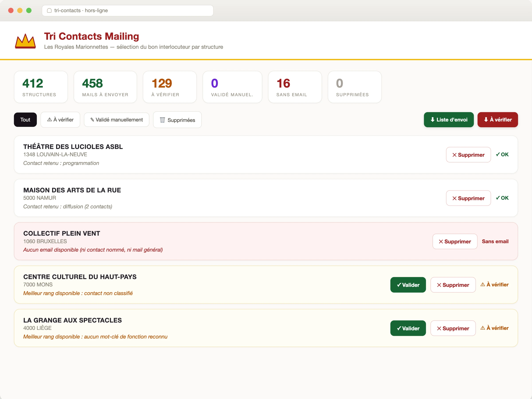The height and width of the screenshot is (399, 532).
Task: Click 4000 LIÈGE address
Action: (x=37, y=328)
